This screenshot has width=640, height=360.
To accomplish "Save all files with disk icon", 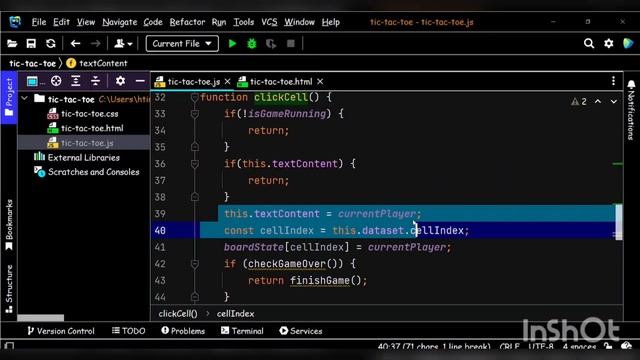I will [31, 44].
